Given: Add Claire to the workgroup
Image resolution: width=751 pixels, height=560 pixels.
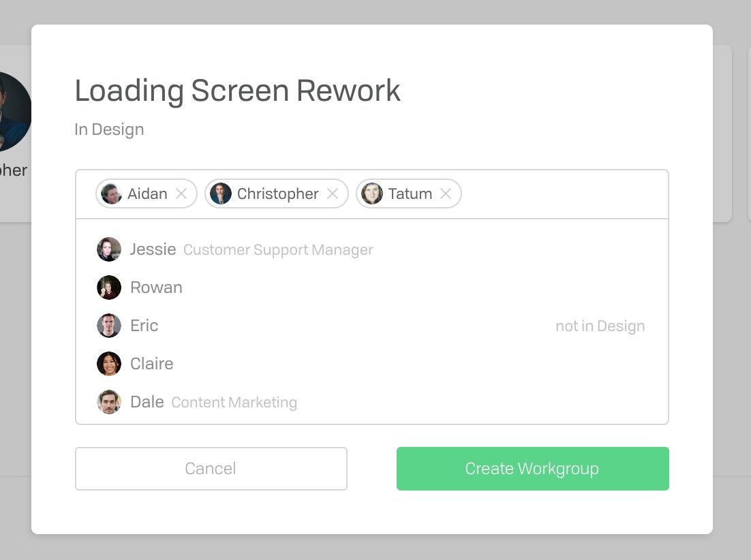Looking at the screenshot, I should pos(371,364).
